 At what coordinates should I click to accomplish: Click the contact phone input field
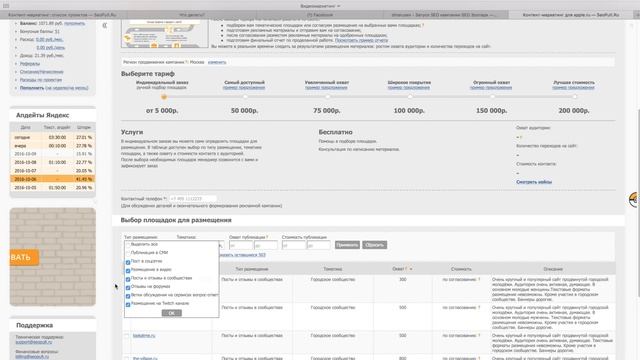(x=192, y=199)
